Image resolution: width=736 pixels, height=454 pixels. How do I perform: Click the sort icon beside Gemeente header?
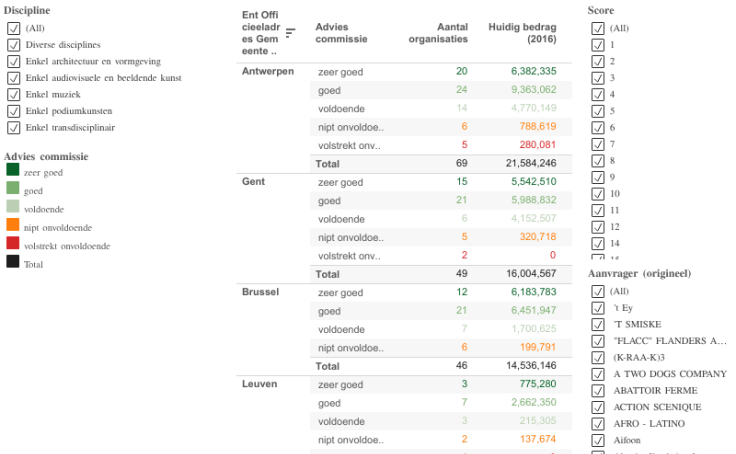291,32
